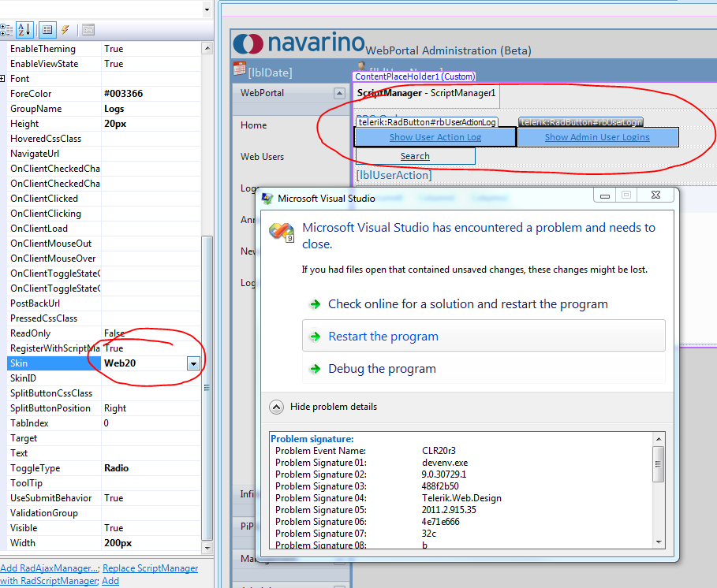717x588 pixels.
Task: Click the Add RadAjaxManager link
Action: tap(50, 568)
